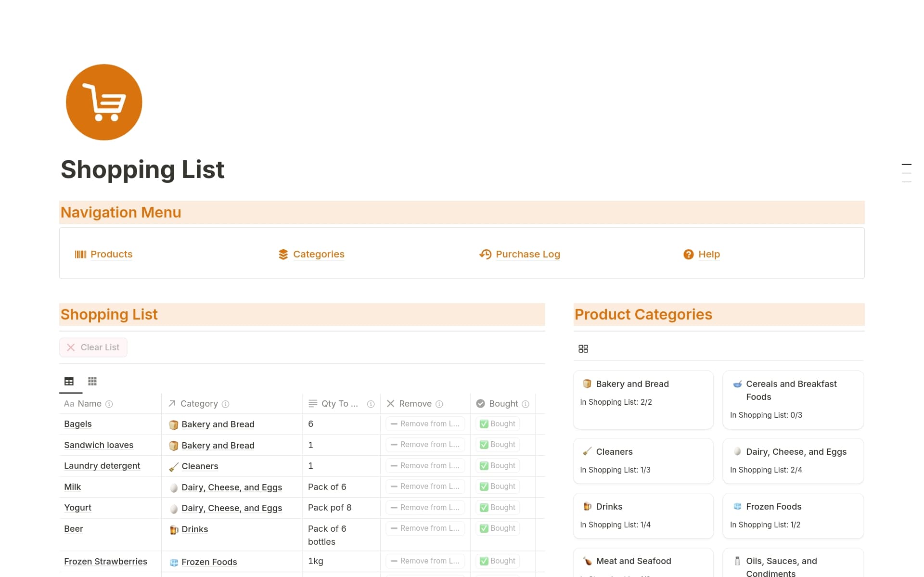924x577 pixels.
Task: Click the Name column header
Action: (110, 404)
